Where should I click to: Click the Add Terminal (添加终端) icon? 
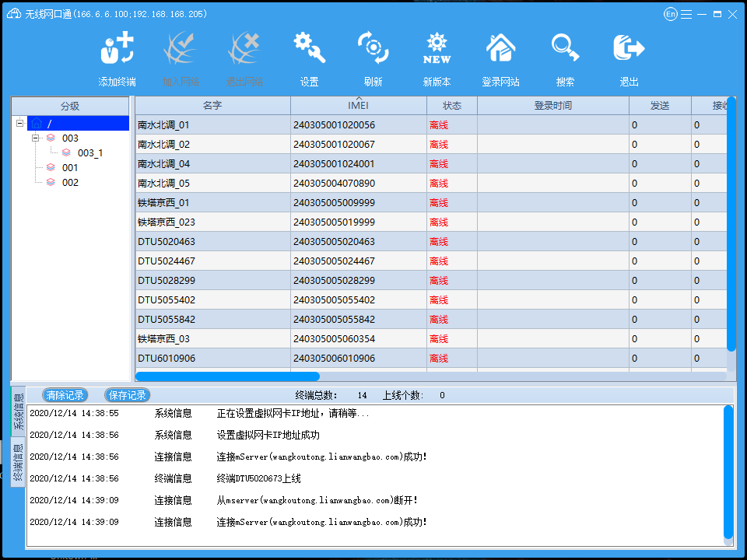[117, 48]
